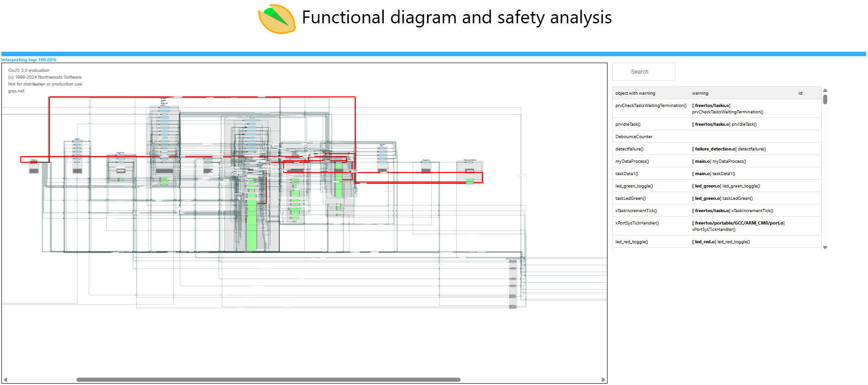Select the prvCheckTasksWaitingTermination() warning row

pos(651,106)
